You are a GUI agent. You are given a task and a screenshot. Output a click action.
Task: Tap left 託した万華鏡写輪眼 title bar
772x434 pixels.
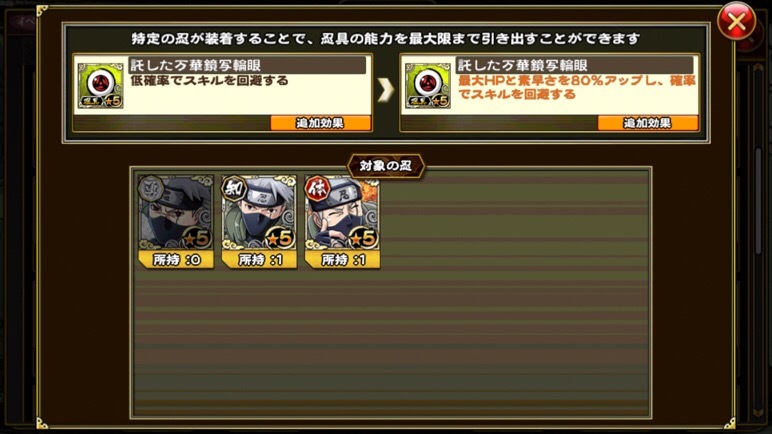248,65
